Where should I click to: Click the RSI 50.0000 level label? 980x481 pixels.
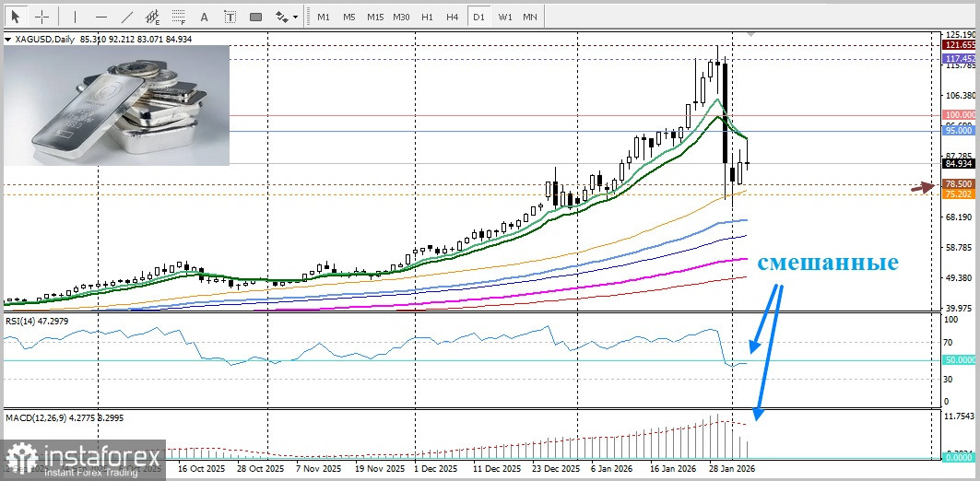960,360
